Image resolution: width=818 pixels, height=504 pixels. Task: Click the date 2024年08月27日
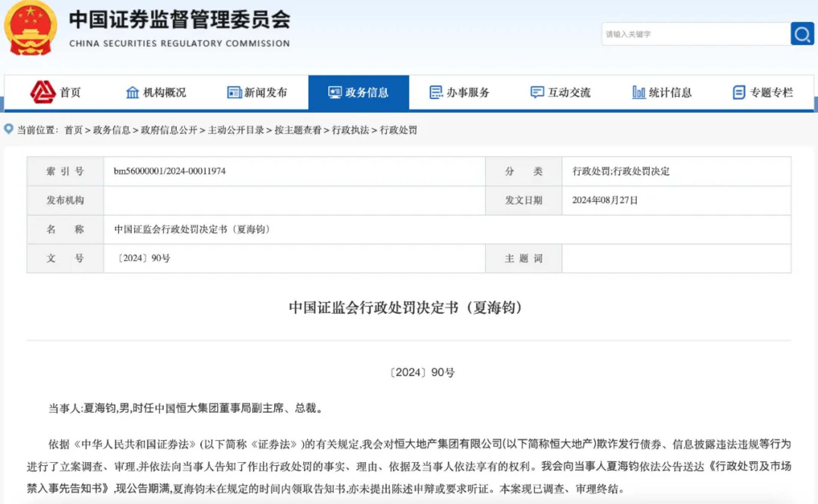pos(605,200)
